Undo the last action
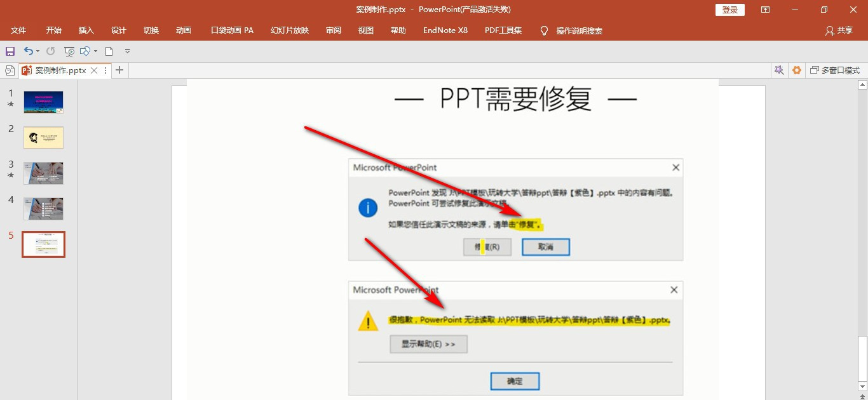868x400 pixels. click(x=29, y=51)
